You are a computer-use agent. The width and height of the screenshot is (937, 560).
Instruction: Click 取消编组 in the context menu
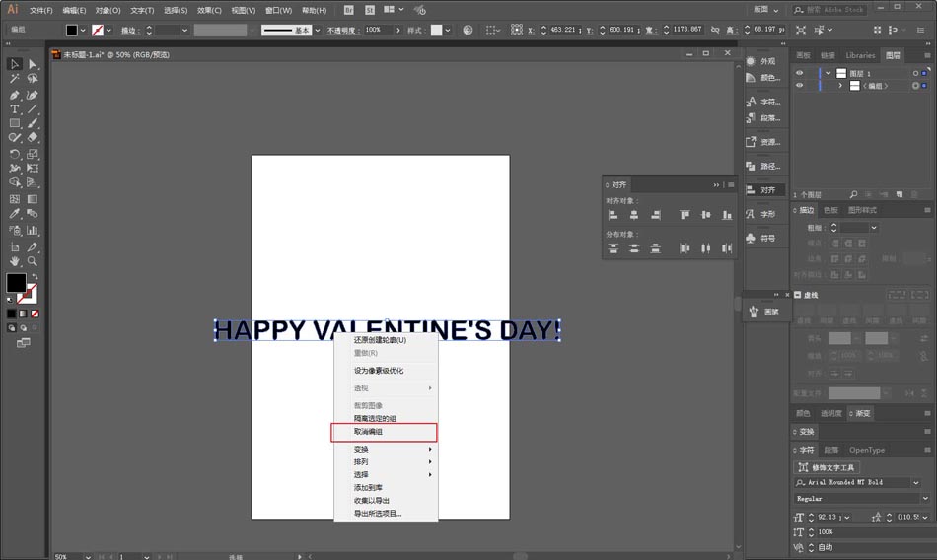[x=384, y=432]
